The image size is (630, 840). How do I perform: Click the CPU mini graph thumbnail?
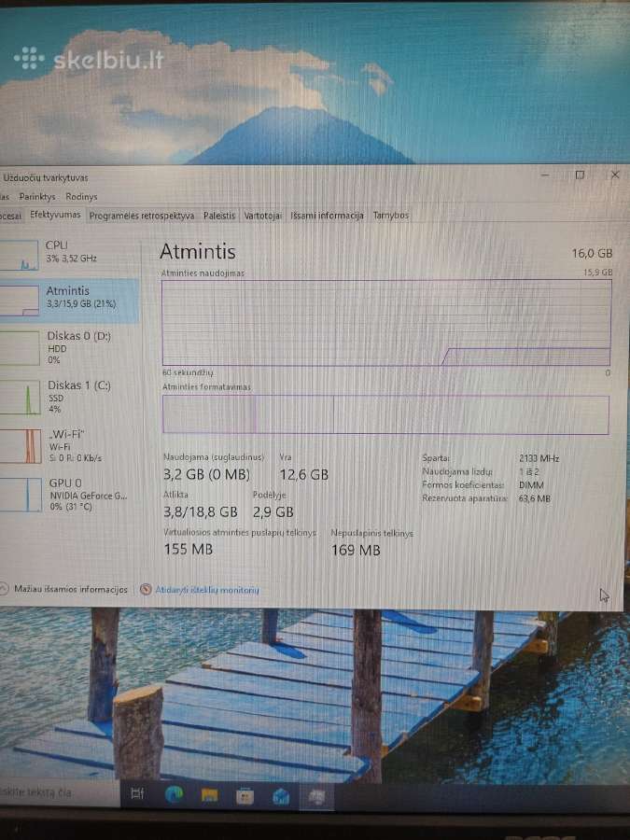(19, 255)
